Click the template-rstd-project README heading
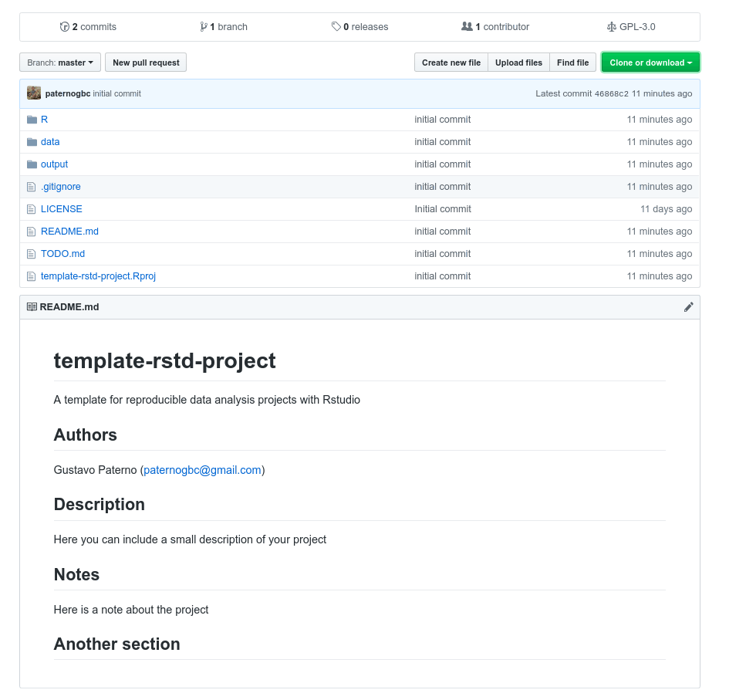This screenshot has height=700, width=746. tap(164, 360)
